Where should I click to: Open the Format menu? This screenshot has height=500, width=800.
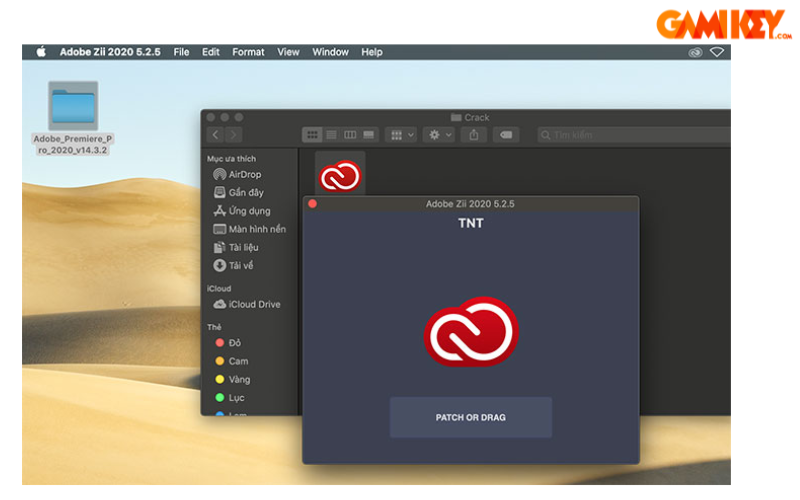(248, 52)
